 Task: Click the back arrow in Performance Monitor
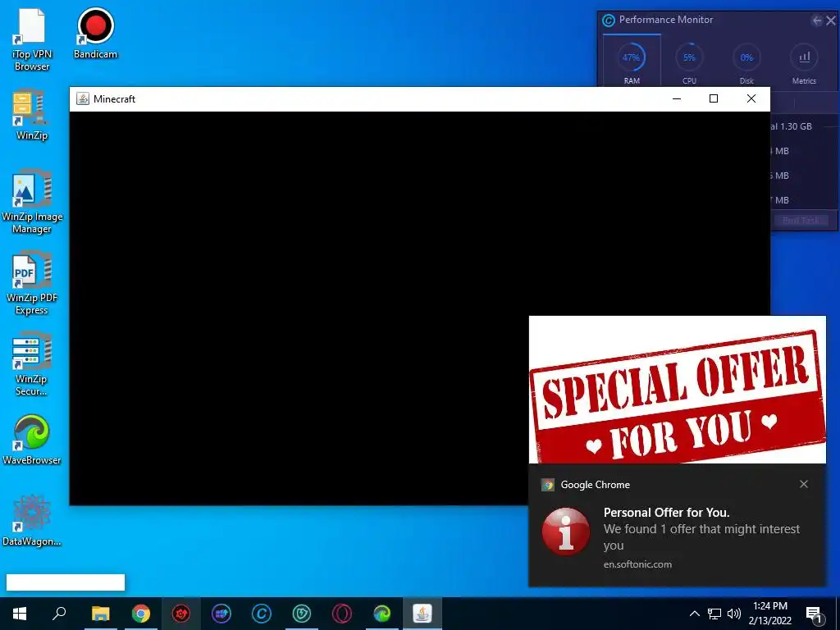tap(816, 21)
